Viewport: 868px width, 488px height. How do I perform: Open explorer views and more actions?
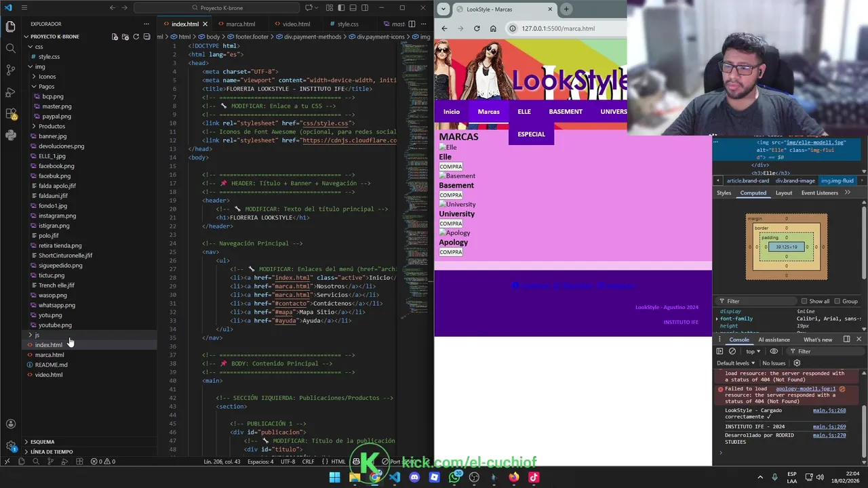click(x=148, y=24)
